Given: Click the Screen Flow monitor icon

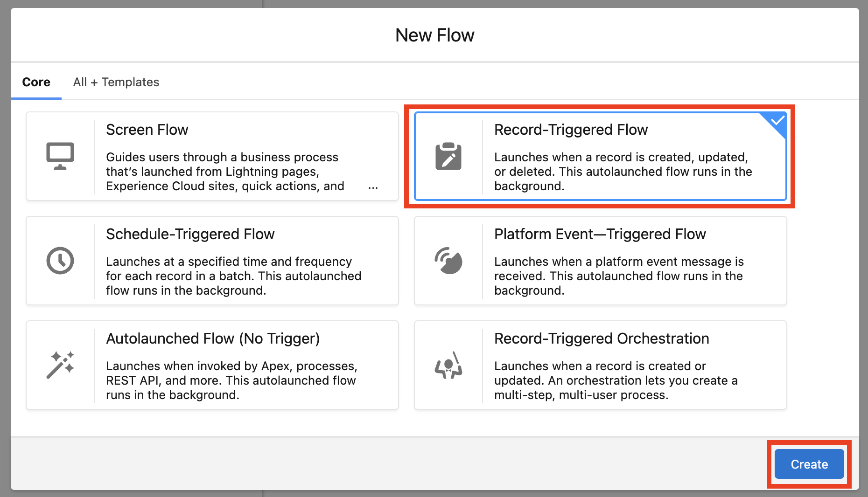Looking at the screenshot, I should pyautogui.click(x=60, y=156).
